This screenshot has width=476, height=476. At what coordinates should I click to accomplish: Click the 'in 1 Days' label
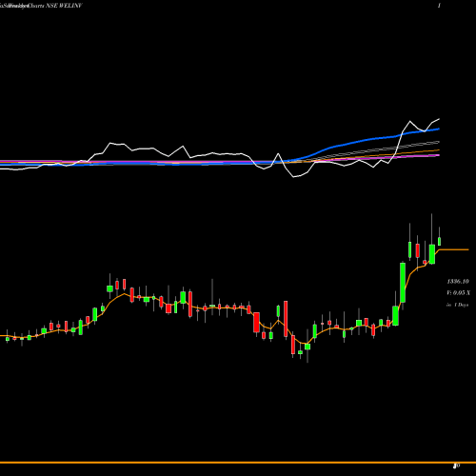(x=457, y=305)
